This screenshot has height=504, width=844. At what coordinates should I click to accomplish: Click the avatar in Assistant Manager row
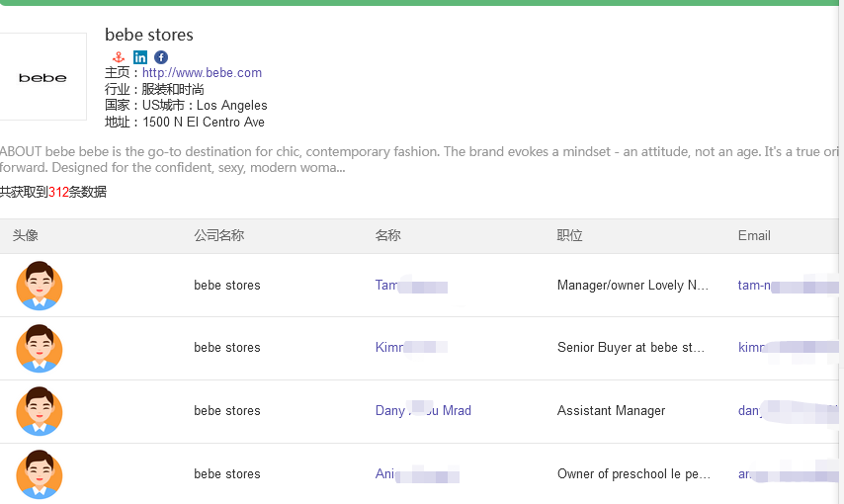pyautogui.click(x=40, y=411)
